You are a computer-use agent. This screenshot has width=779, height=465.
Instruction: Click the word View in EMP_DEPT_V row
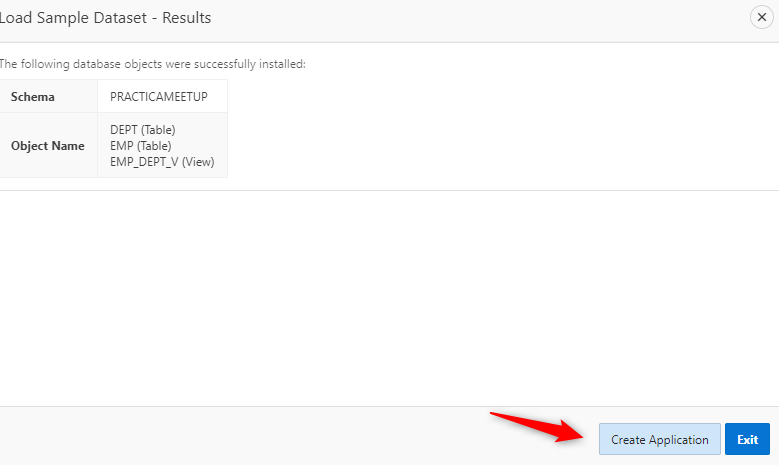point(198,162)
